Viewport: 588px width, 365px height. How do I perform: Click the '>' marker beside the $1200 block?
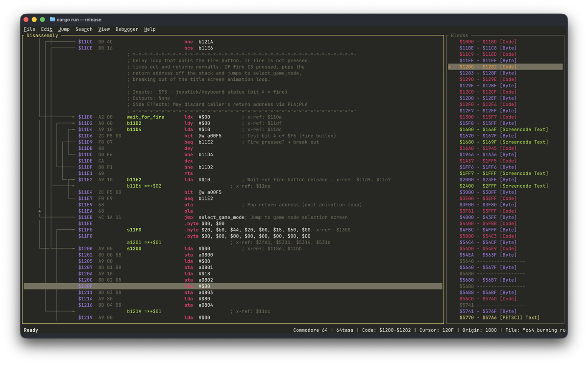(x=450, y=67)
